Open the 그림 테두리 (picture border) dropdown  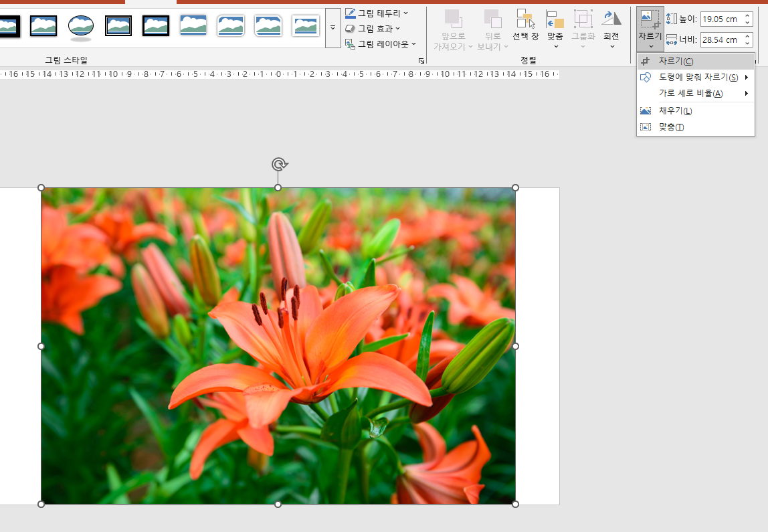click(x=376, y=13)
